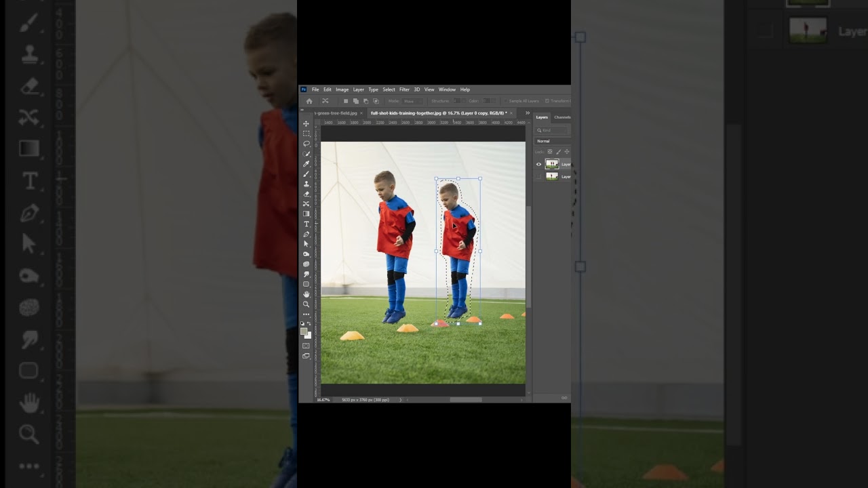Switch to the Channels panel tab
This screenshot has height=488, width=868.
point(562,117)
